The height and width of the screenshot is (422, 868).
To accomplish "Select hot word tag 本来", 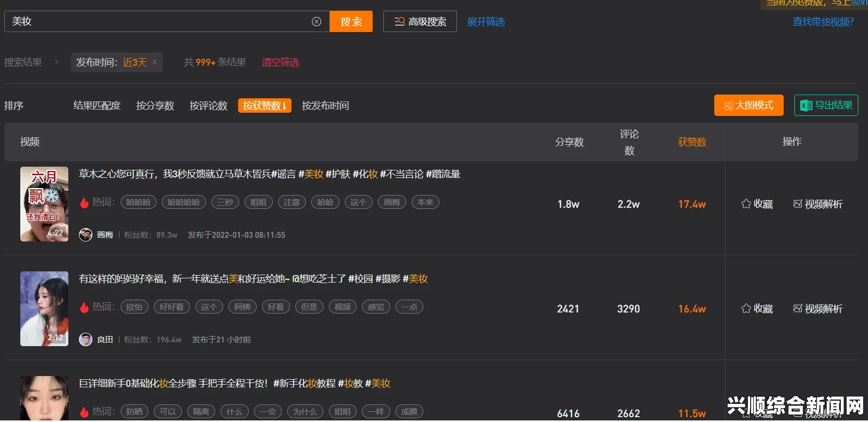I will [x=425, y=202].
